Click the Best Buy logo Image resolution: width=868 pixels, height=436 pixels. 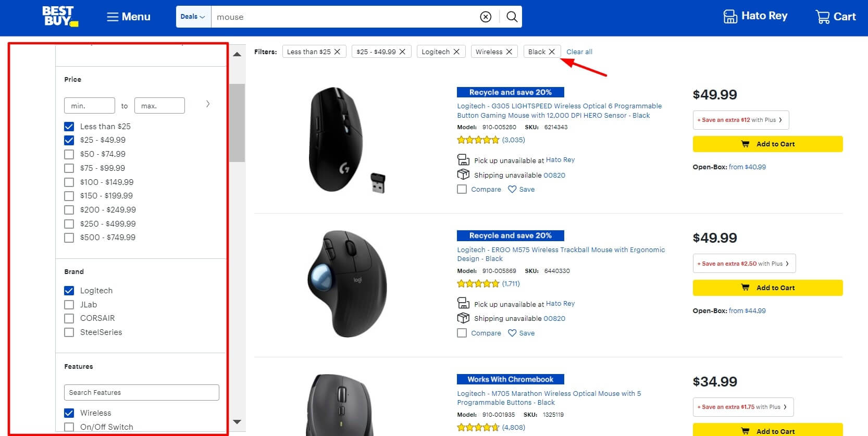pyautogui.click(x=59, y=16)
